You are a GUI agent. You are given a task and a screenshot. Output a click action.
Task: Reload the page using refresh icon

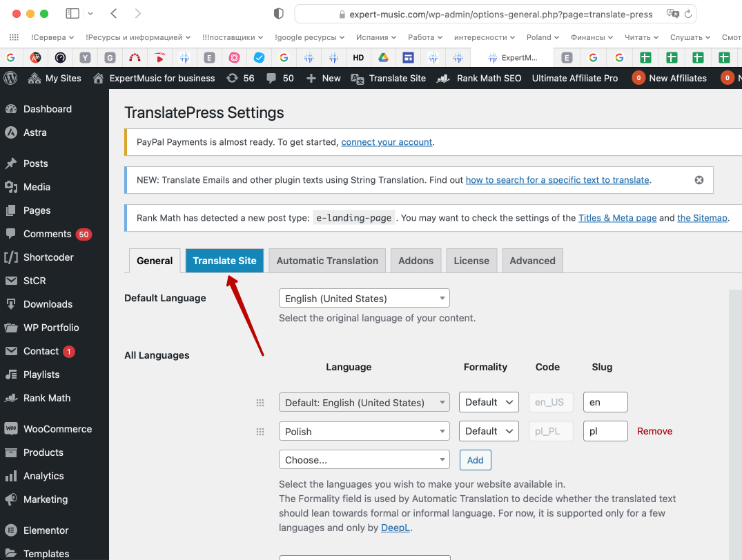(x=688, y=14)
